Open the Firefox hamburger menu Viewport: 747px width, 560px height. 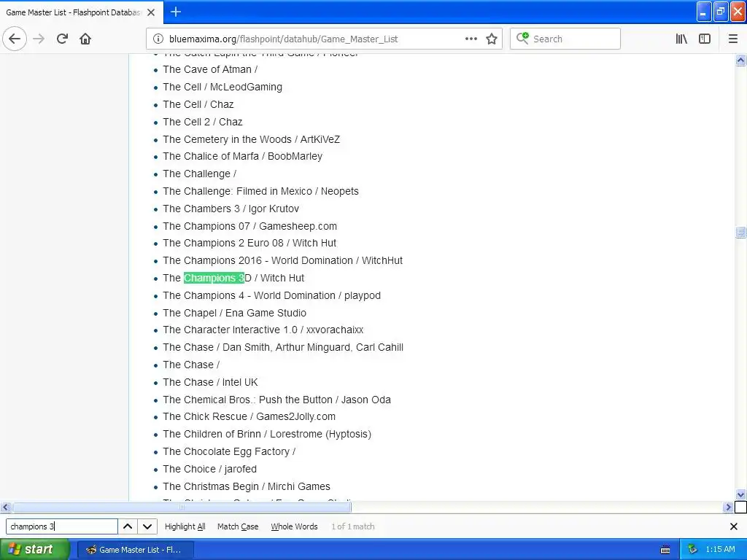tap(733, 39)
